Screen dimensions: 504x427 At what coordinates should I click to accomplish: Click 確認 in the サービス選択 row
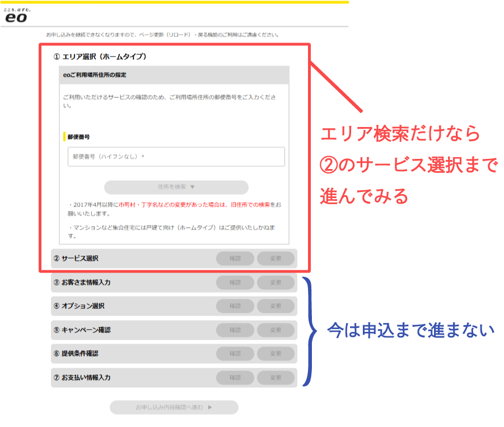pyautogui.click(x=235, y=259)
